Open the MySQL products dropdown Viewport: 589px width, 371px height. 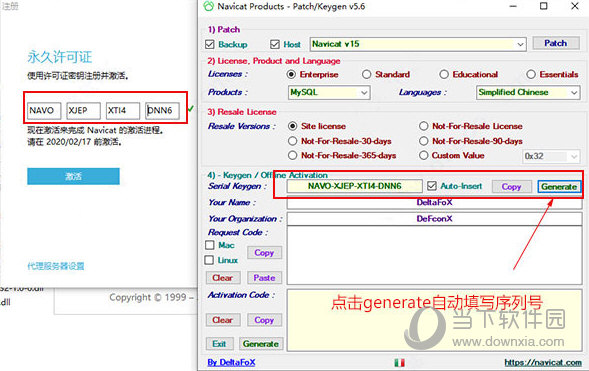[329, 92]
